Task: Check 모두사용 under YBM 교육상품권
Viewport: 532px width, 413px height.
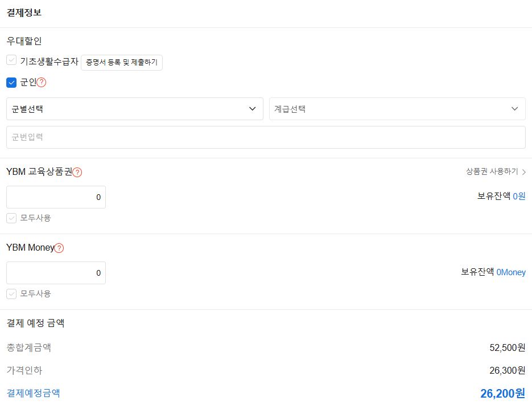Action: point(11,218)
